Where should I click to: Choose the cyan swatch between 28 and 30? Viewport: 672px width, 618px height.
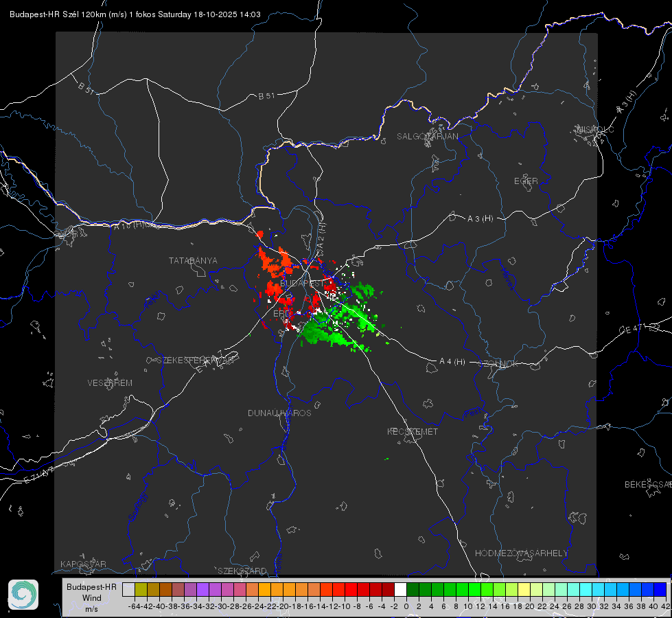click(586, 589)
